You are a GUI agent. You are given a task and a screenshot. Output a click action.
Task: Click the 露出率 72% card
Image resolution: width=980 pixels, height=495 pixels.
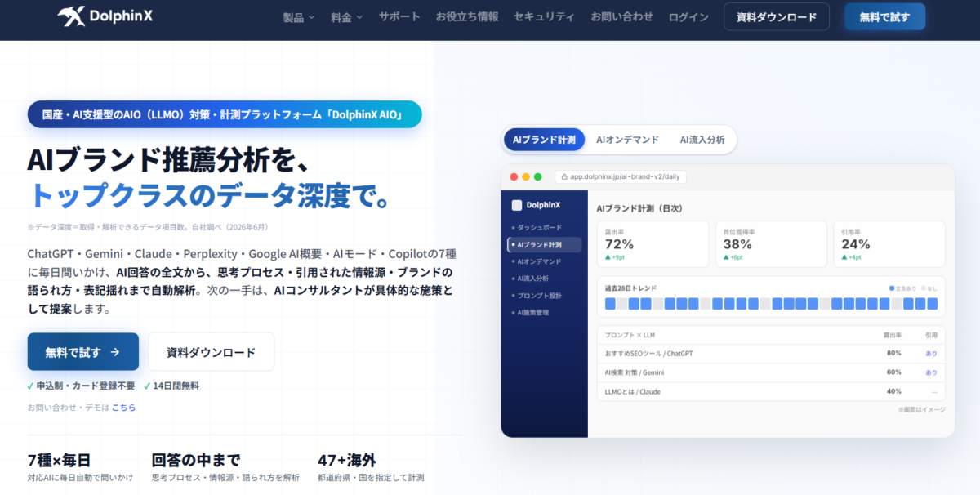[x=653, y=244]
